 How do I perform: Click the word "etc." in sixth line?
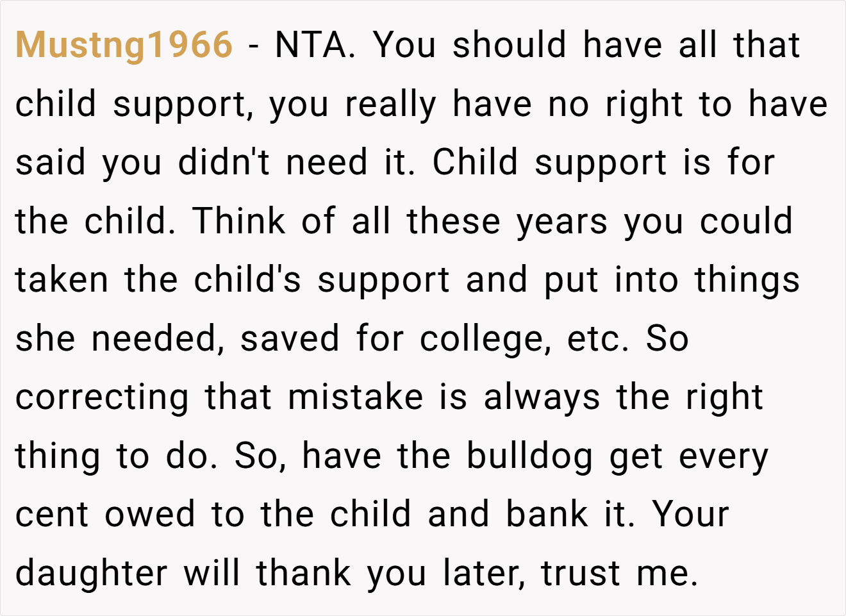598,339
